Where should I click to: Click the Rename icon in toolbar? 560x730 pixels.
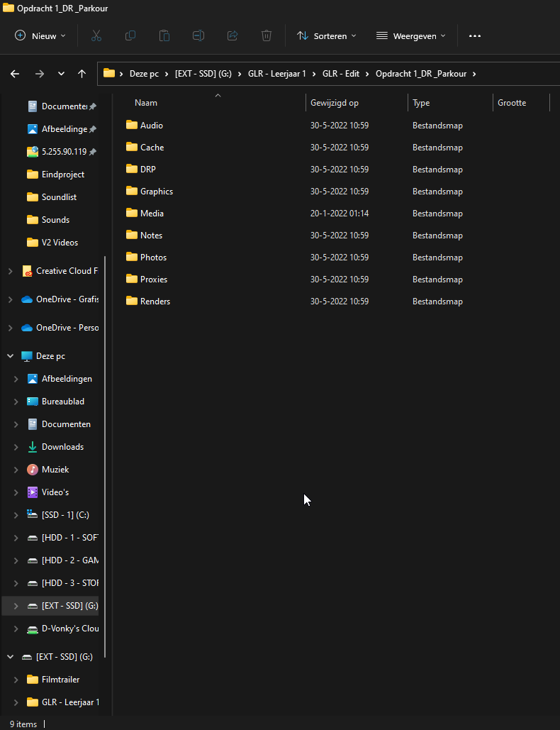coord(198,35)
